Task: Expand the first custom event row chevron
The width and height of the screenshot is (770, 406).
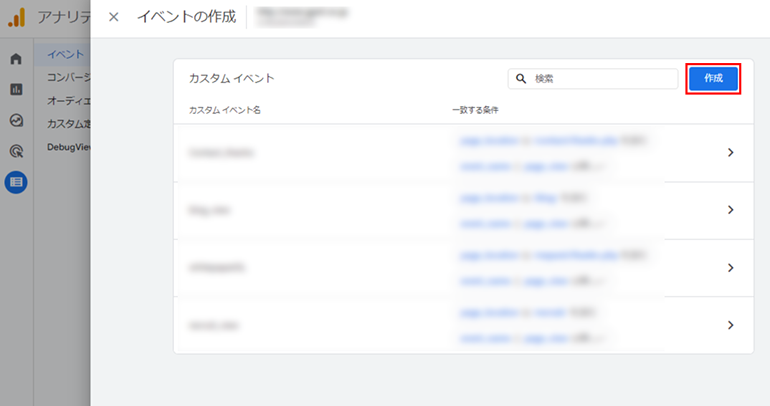Action: point(730,153)
